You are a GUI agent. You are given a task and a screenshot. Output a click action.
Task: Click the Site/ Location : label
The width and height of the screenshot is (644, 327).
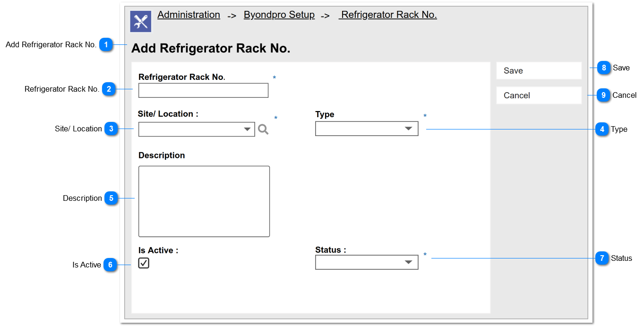click(168, 114)
